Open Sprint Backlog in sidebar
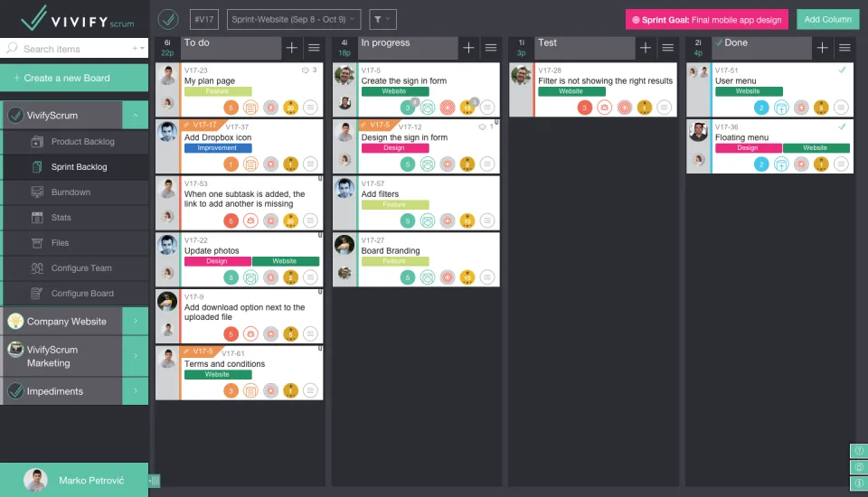868x497 pixels. pos(76,167)
